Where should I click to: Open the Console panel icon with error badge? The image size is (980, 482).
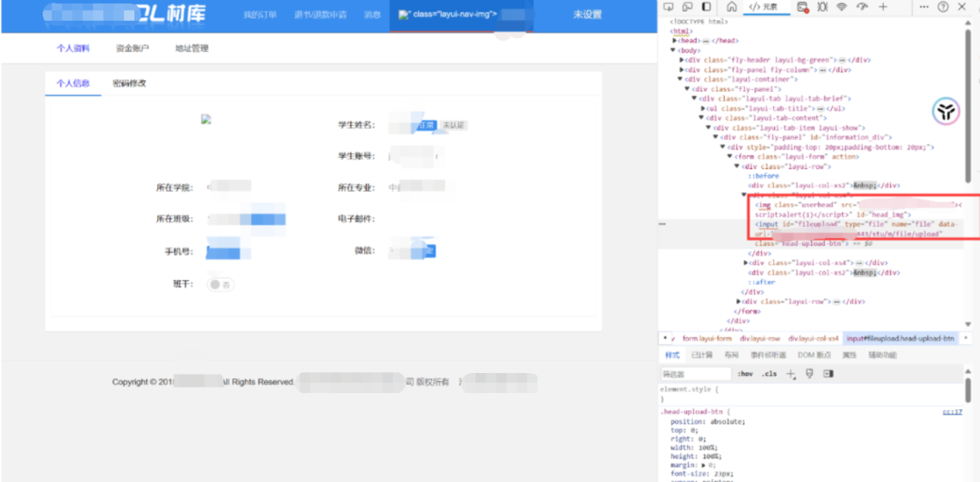pyautogui.click(x=802, y=7)
